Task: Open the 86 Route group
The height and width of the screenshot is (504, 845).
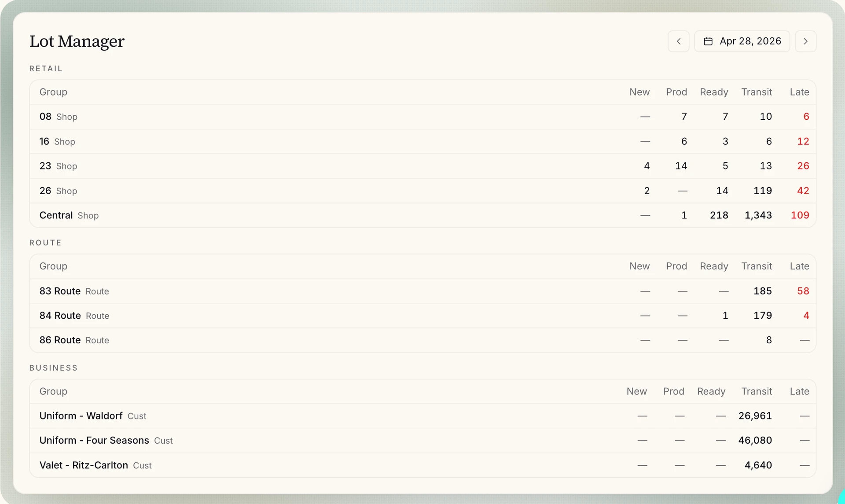Action: tap(422, 340)
